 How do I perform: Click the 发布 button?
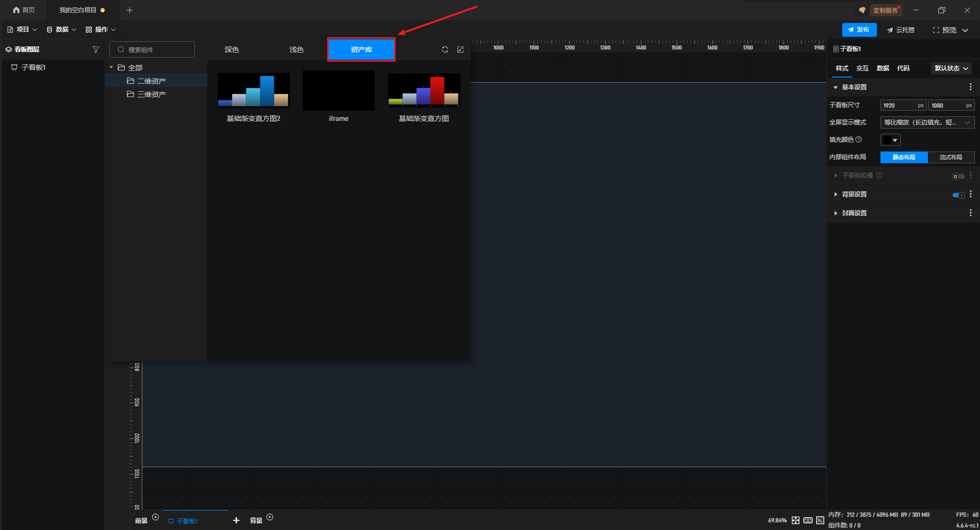[x=859, y=30]
